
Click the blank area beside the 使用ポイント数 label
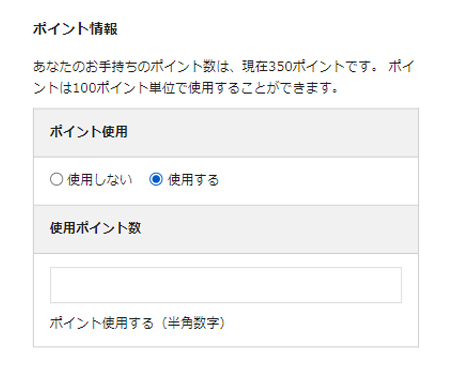279,229
